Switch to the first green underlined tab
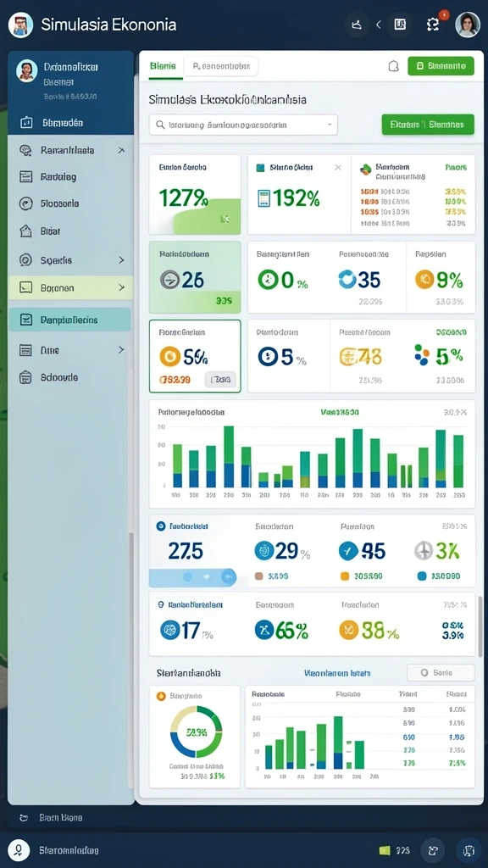 coord(163,66)
